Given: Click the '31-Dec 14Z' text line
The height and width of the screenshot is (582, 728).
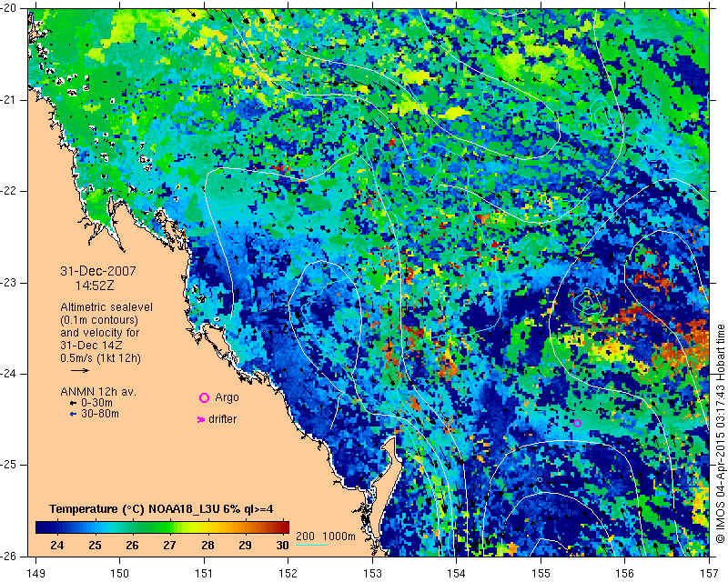Looking at the screenshot, I should [91, 346].
